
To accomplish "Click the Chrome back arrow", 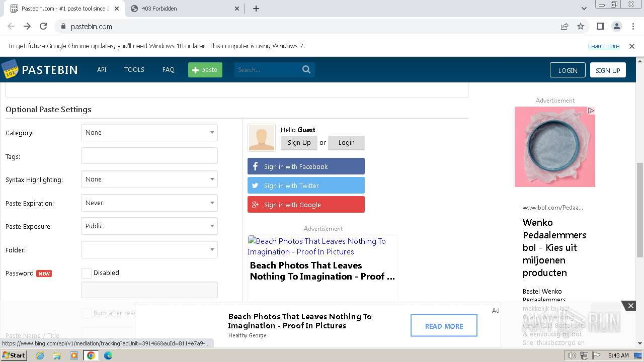I will [11, 26].
